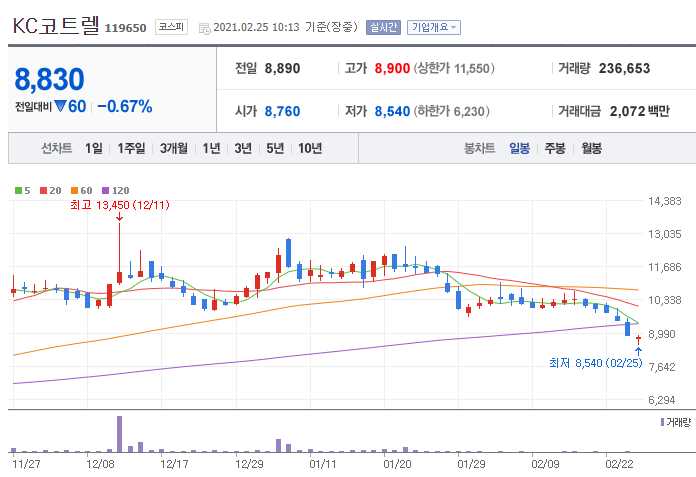This screenshot has height=477, width=696.
Task: Click the 거래량 value 236,653
Action: [624, 69]
